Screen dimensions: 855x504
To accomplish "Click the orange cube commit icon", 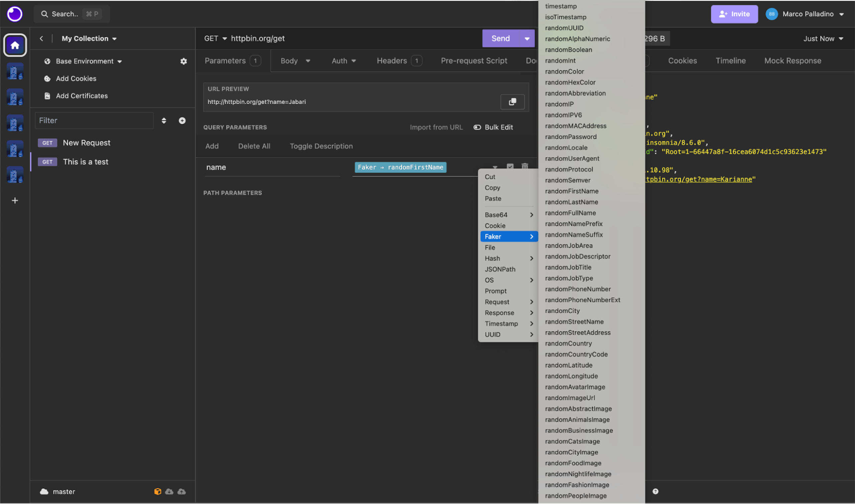I will [x=157, y=491].
